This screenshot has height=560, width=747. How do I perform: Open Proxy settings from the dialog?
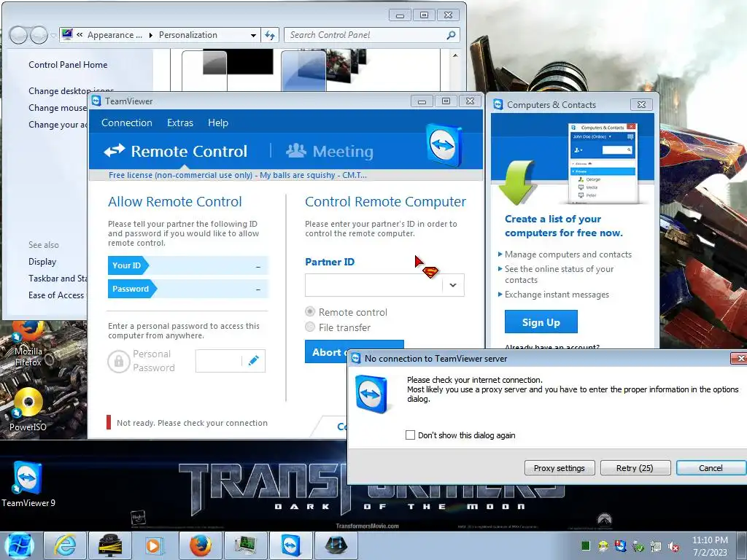[560, 467]
